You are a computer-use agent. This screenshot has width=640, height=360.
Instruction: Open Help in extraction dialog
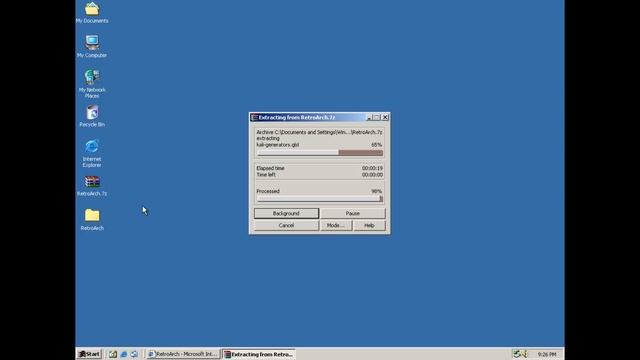369,225
